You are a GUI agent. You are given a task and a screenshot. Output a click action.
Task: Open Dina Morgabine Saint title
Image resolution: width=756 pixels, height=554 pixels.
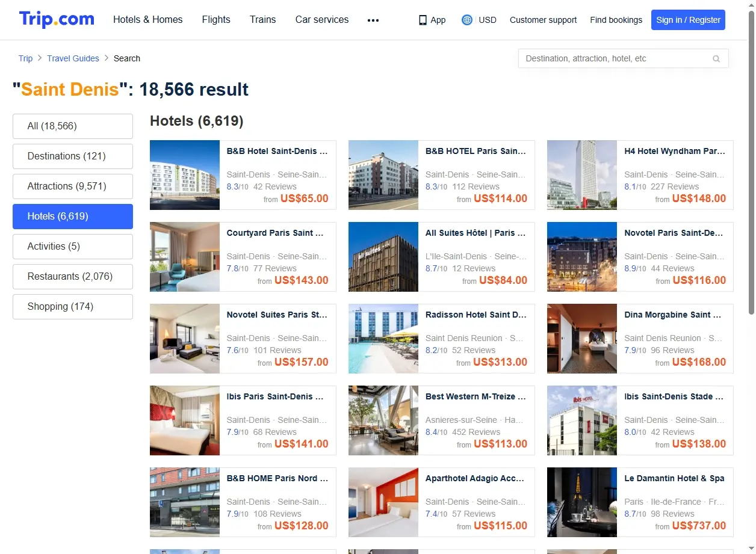point(672,315)
